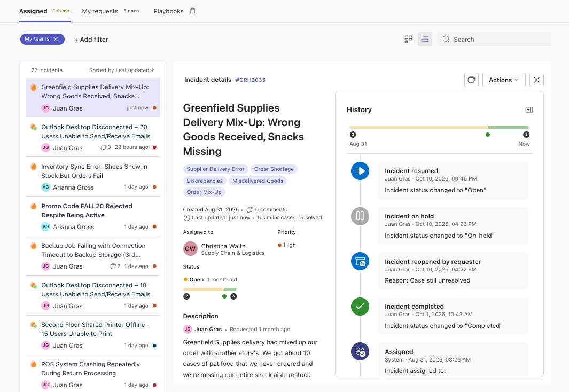
Task: Click the search magnifier icon
Action: coord(446,39)
